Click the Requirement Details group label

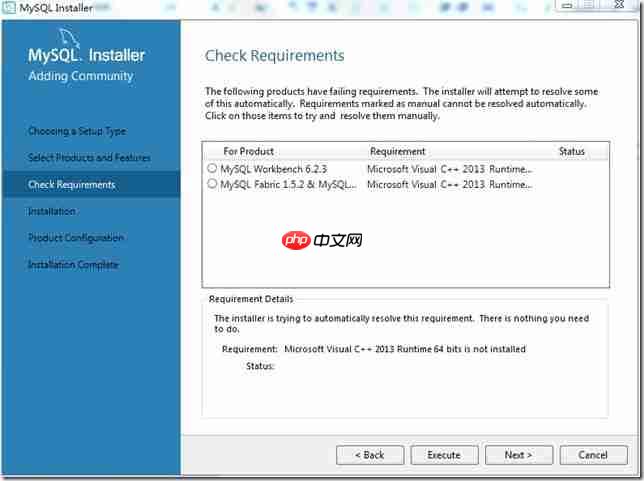251,299
